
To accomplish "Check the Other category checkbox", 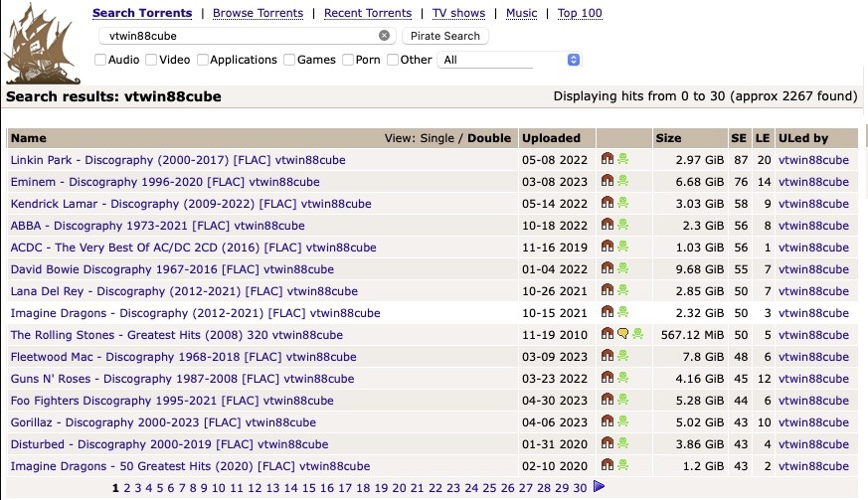I will 393,60.
